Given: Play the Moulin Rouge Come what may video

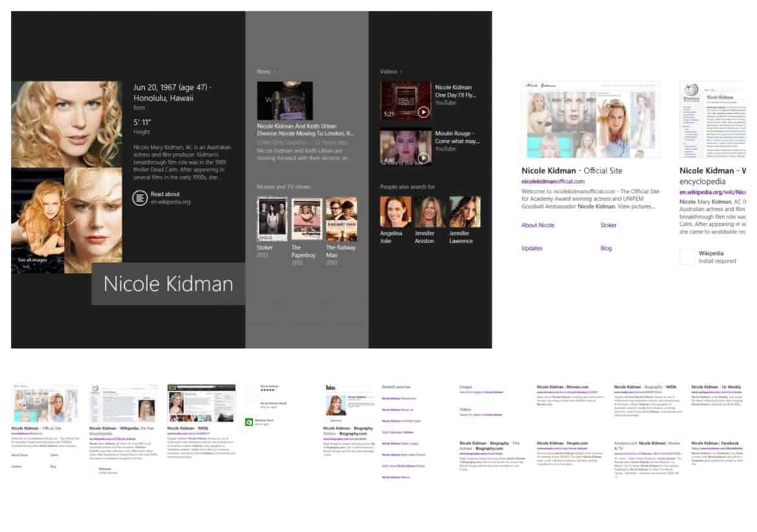Looking at the screenshot, I should [405, 147].
